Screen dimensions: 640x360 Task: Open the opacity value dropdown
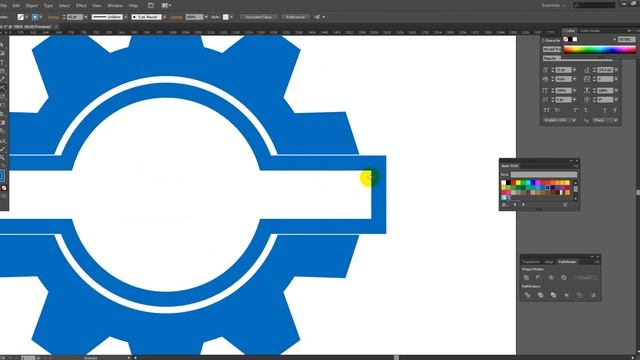pos(206,17)
